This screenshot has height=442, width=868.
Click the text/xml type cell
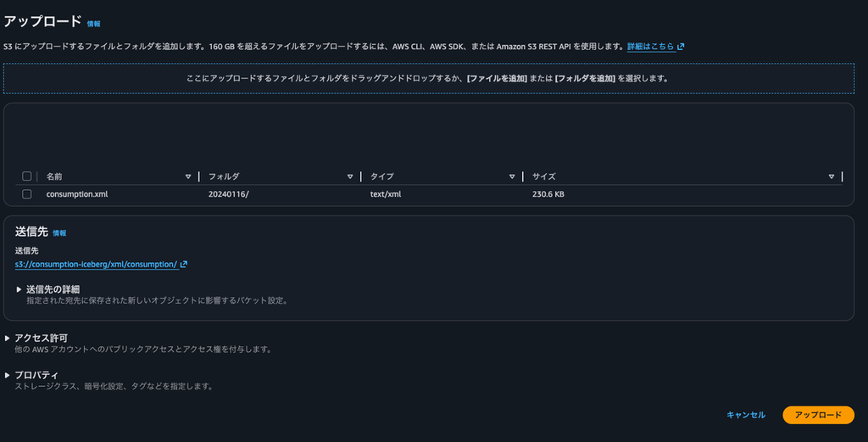(x=386, y=194)
